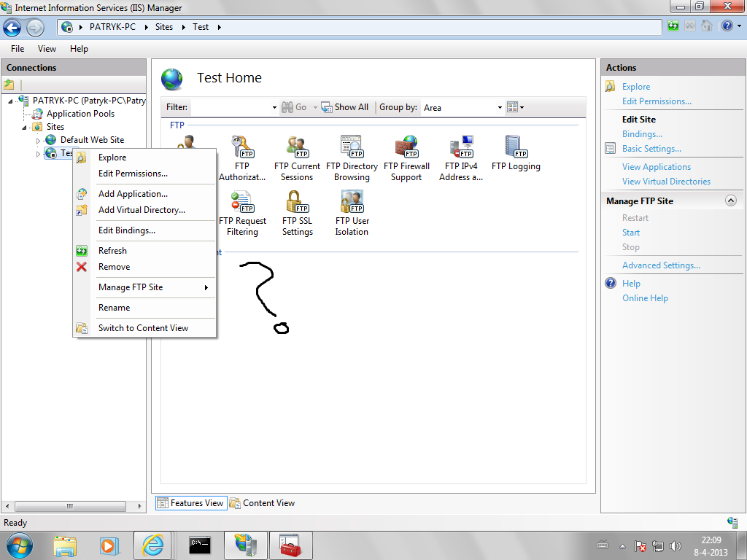This screenshot has width=747, height=560.
Task: Show hidden system tray icons
Action: pos(622,546)
